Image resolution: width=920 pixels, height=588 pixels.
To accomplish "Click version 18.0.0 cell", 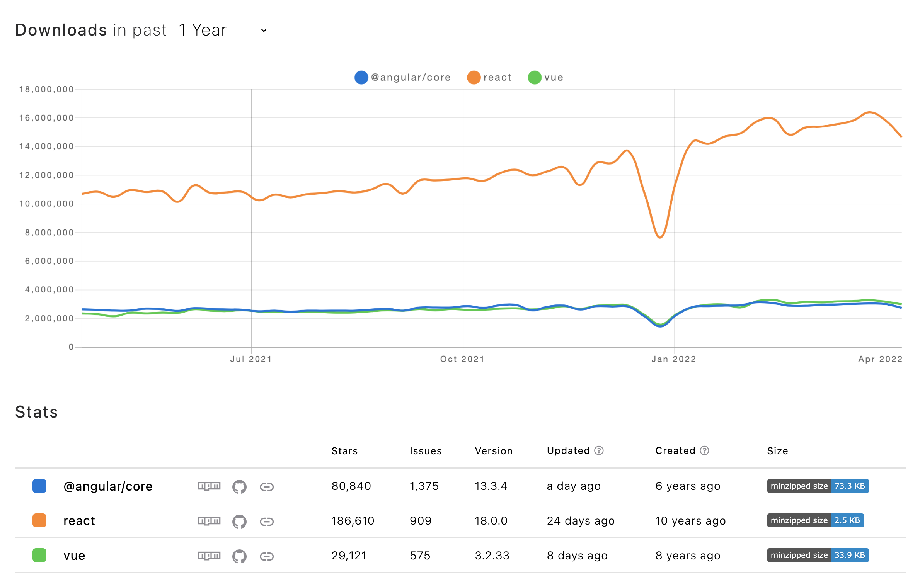I will tap(491, 521).
